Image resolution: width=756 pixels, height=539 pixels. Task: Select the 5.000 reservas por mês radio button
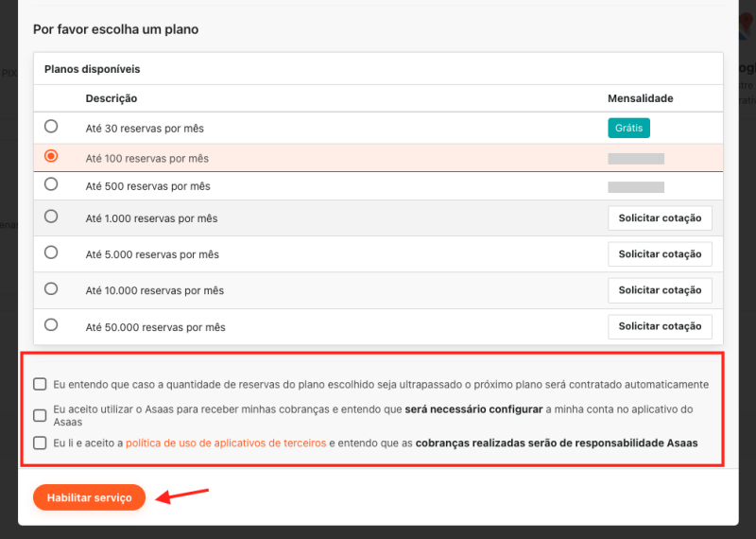click(51, 252)
